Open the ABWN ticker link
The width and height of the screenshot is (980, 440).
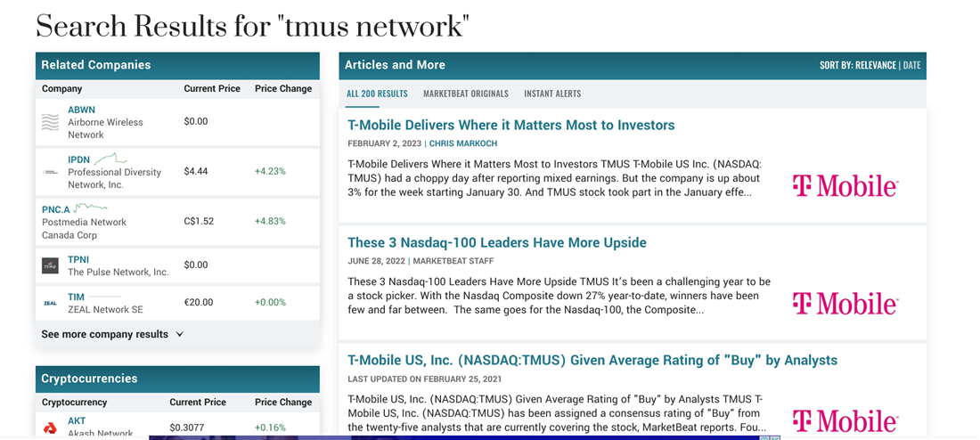pos(81,110)
